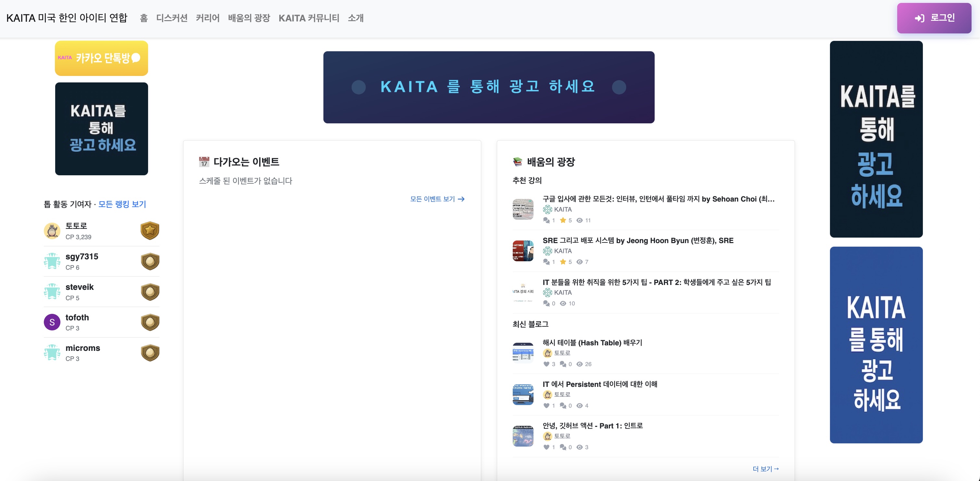Click the GitHub Actions blog post thumbnail
The height and width of the screenshot is (481, 980).
(523, 436)
